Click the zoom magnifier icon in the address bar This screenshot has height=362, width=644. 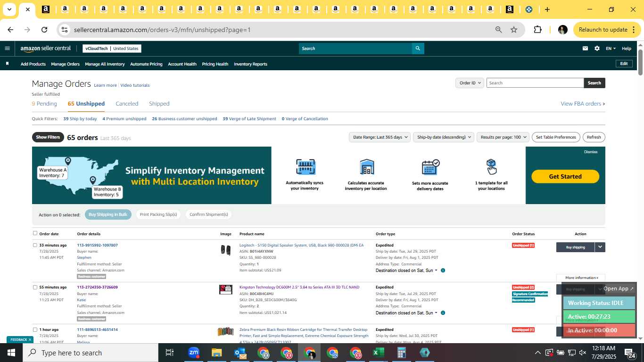pos(498,30)
